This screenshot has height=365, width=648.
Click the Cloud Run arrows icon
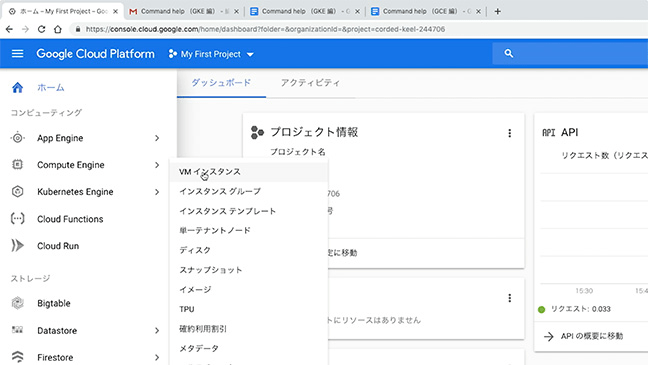click(x=17, y=246)
